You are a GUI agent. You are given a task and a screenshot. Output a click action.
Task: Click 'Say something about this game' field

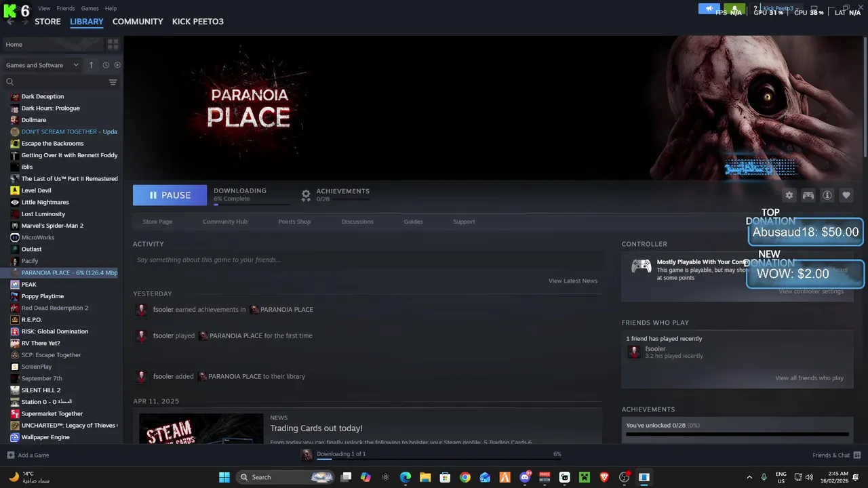(x=368, y=260)
